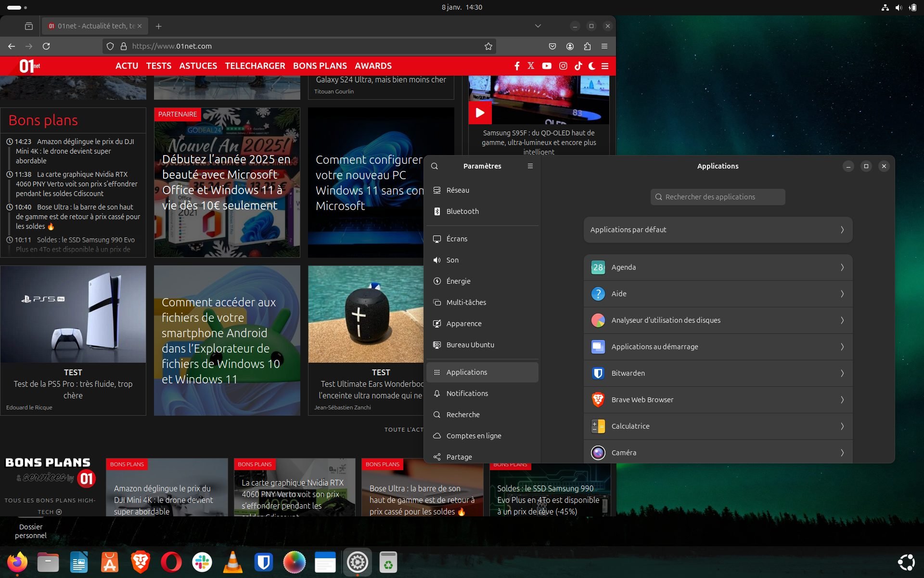Open VLC media player from the dock
Screen dimensions: 924x578
click(233, 562)
